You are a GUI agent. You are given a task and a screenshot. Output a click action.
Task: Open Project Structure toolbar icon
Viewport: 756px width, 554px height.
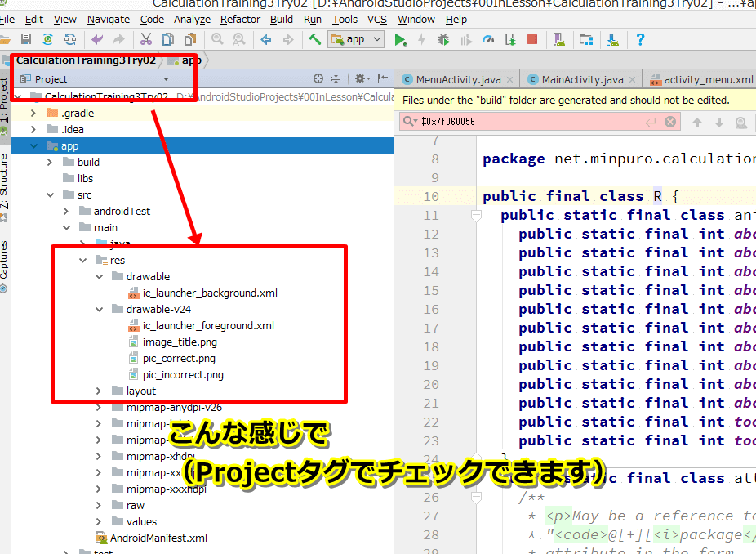pos(586,39)
